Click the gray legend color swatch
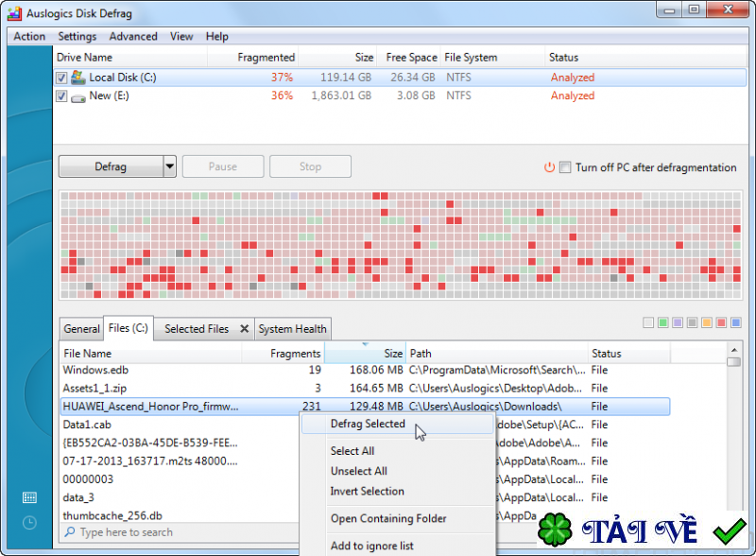756x556 pixels. pos(693,322)
